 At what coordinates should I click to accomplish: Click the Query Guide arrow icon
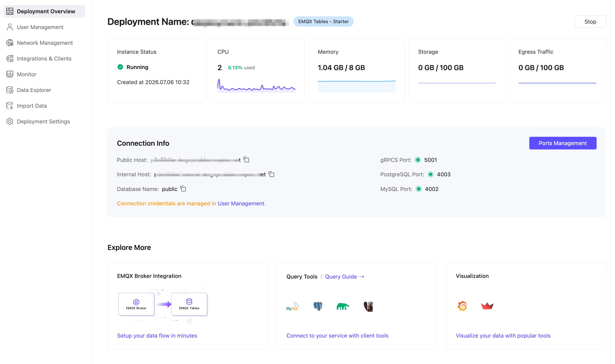[x=362, y=276]
